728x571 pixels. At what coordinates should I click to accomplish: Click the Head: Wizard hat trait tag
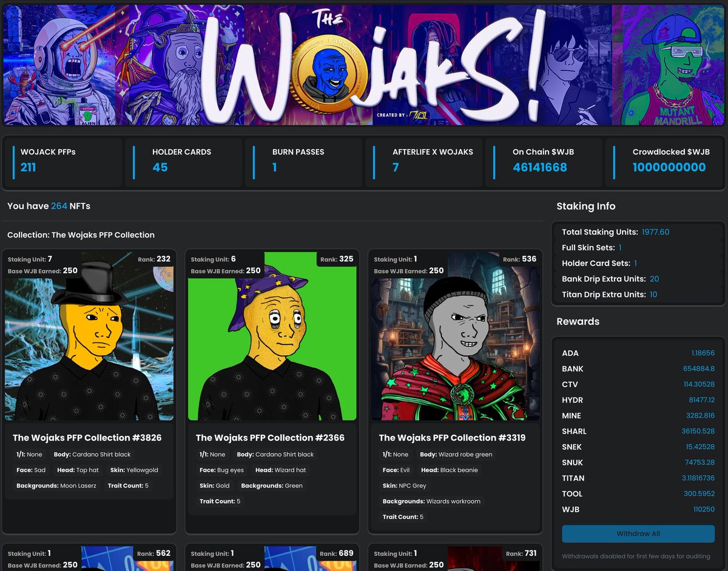click(280, 470)
